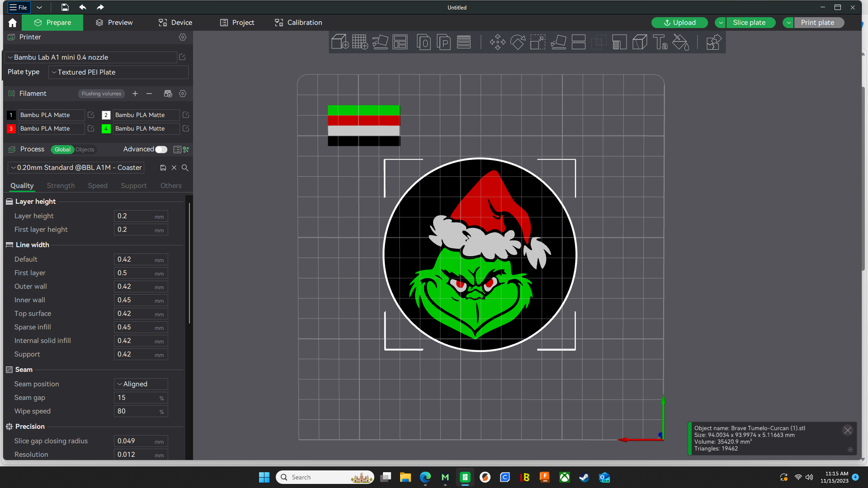
Task: Open the Speed settings tab
Action: (x=98, y=186)
